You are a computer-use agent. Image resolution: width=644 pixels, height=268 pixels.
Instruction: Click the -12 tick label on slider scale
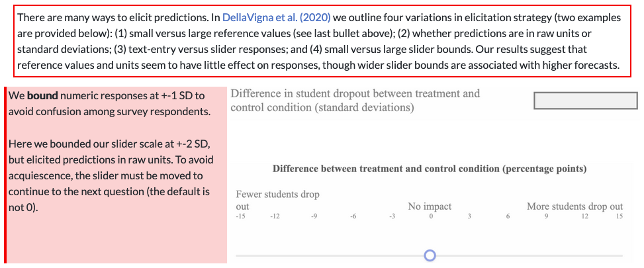275,216
